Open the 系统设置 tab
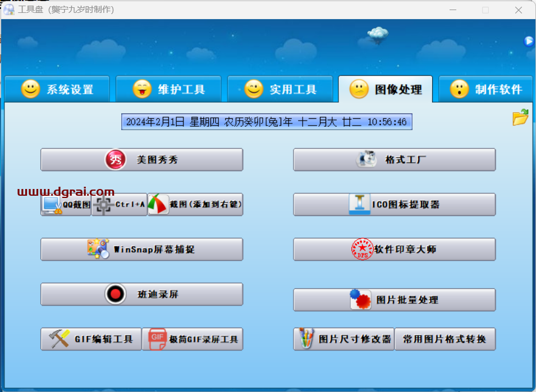This screenshot has height=392, width=536. click(57, 89)
